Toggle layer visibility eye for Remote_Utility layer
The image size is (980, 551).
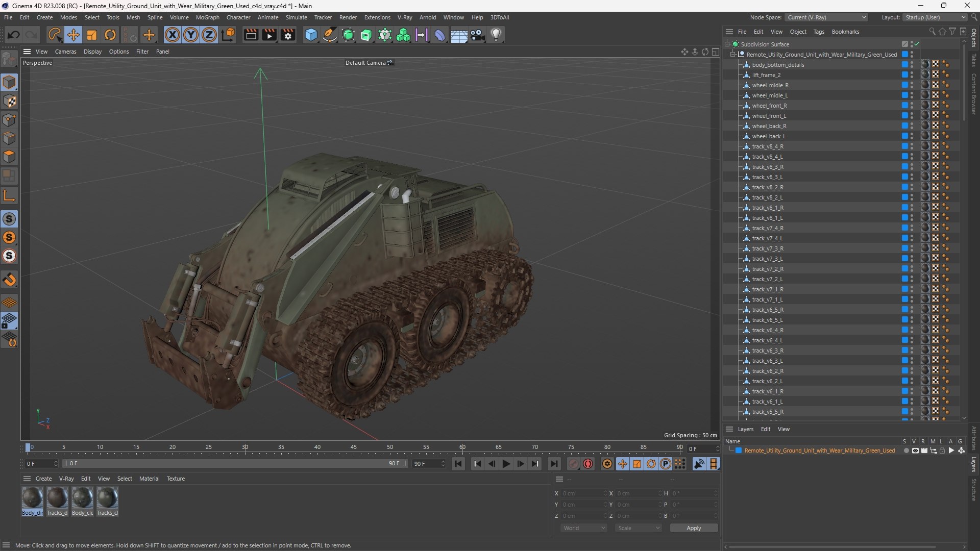(915, 450)
